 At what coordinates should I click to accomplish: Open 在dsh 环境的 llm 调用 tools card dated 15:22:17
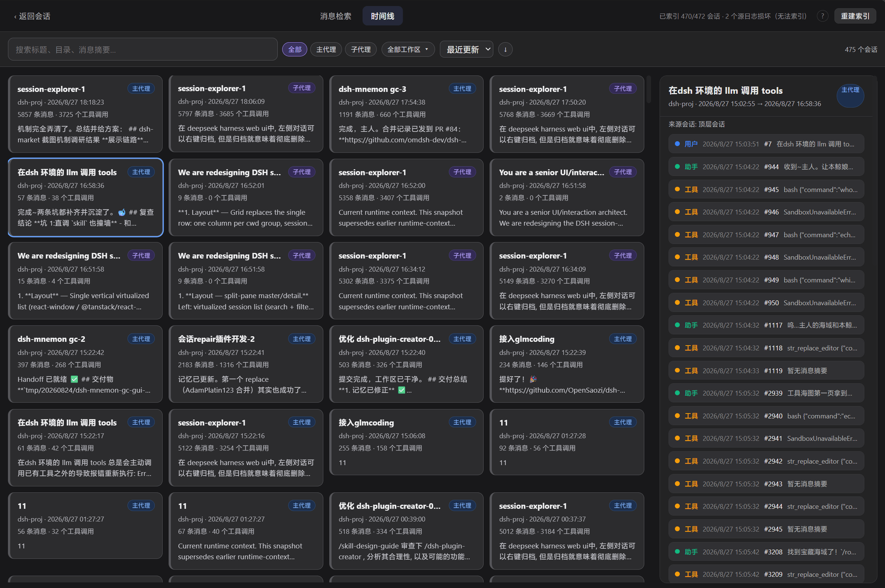coord(85,448)
